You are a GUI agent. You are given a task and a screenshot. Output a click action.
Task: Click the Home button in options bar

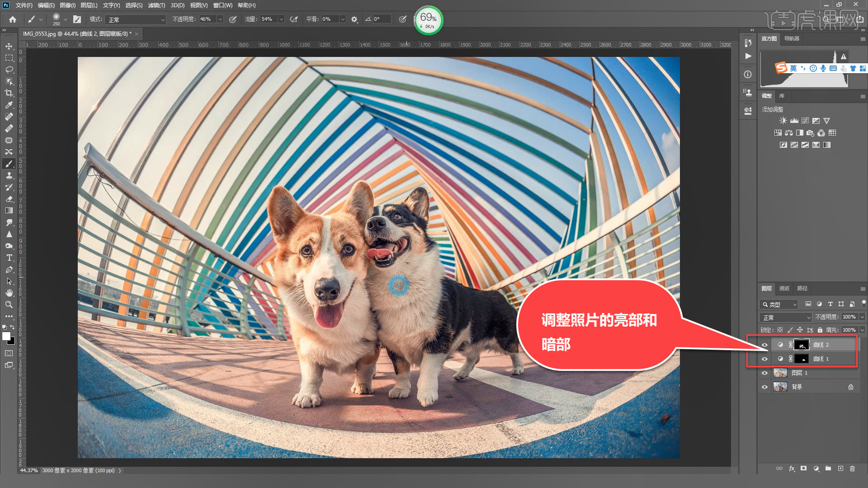[x=13, y=19]
